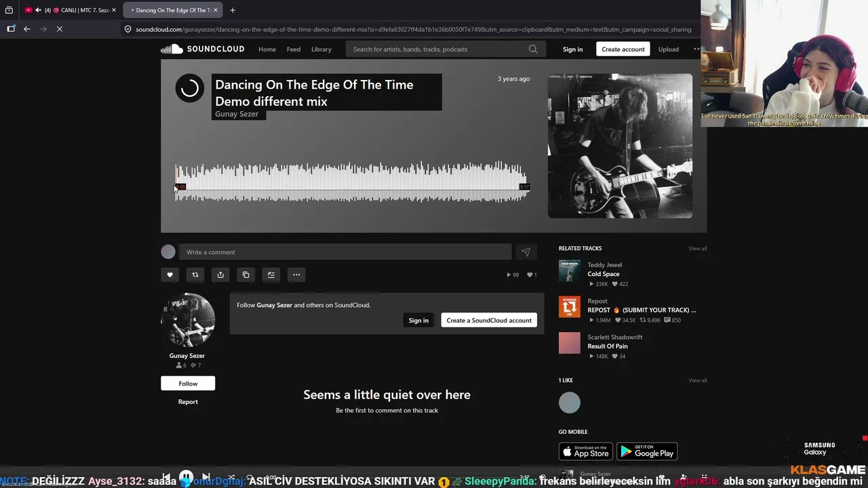868x488 pixels.
Task: Go back in browser history
Action: click(27, 29)
